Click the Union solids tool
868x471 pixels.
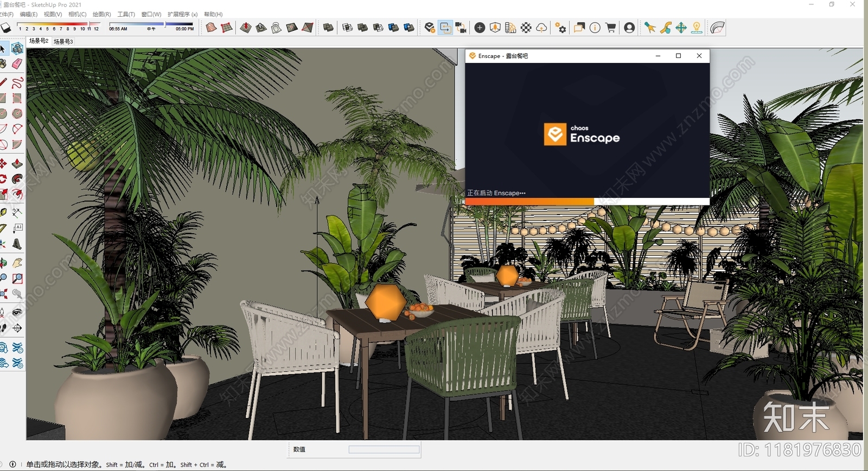(363, 28)
